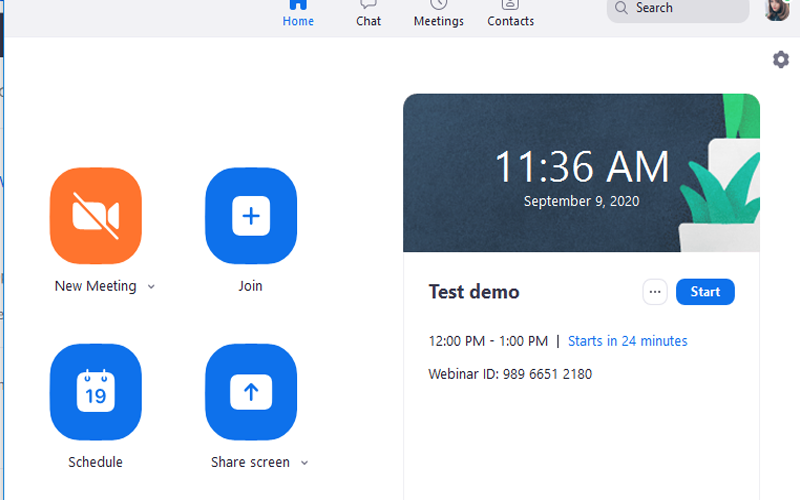The image size is (800, 500).
Task: Click the New Meeting label
Action: click(95, 286)
